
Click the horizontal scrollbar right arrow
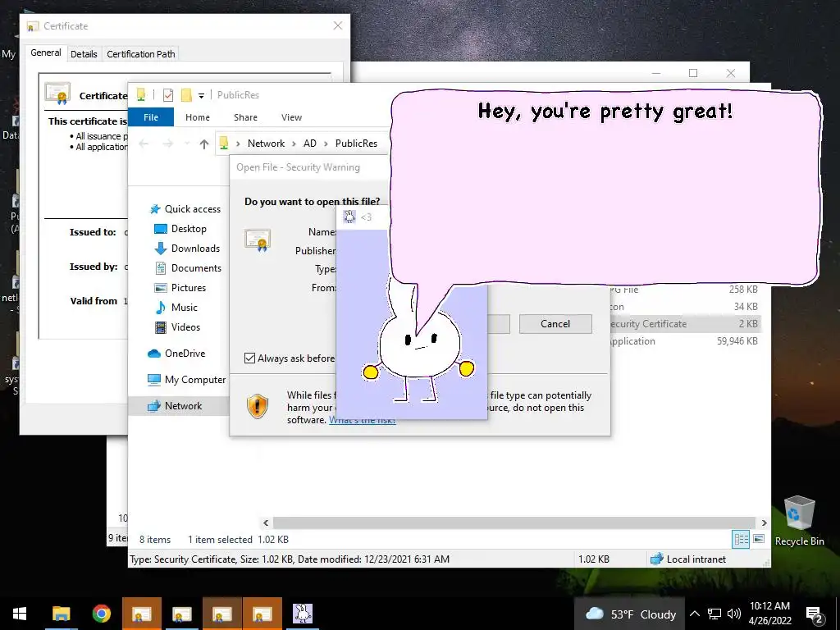pyautogui.click(x=764, y=523)
